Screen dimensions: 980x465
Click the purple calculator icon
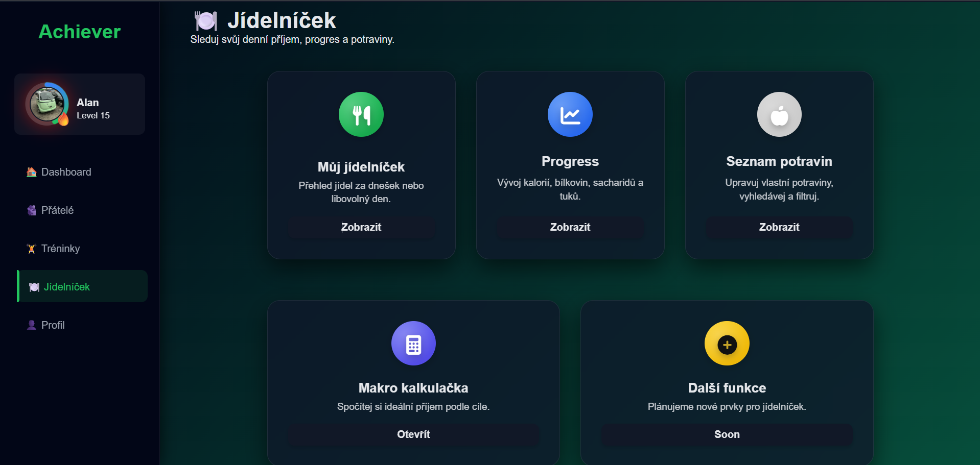pos(413,344)
